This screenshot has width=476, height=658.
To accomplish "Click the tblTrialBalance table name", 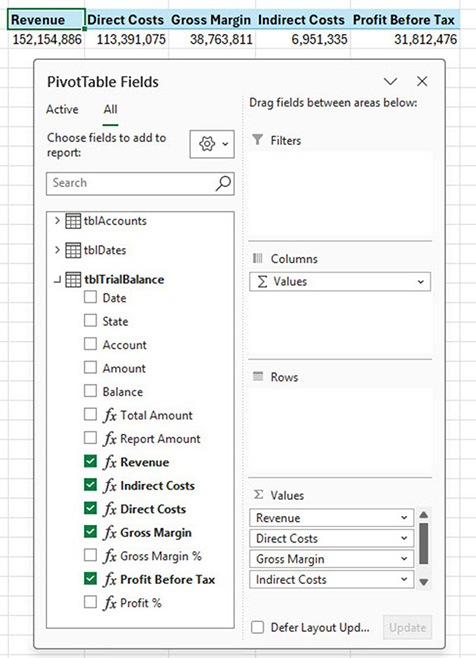I will pos(124,280).
